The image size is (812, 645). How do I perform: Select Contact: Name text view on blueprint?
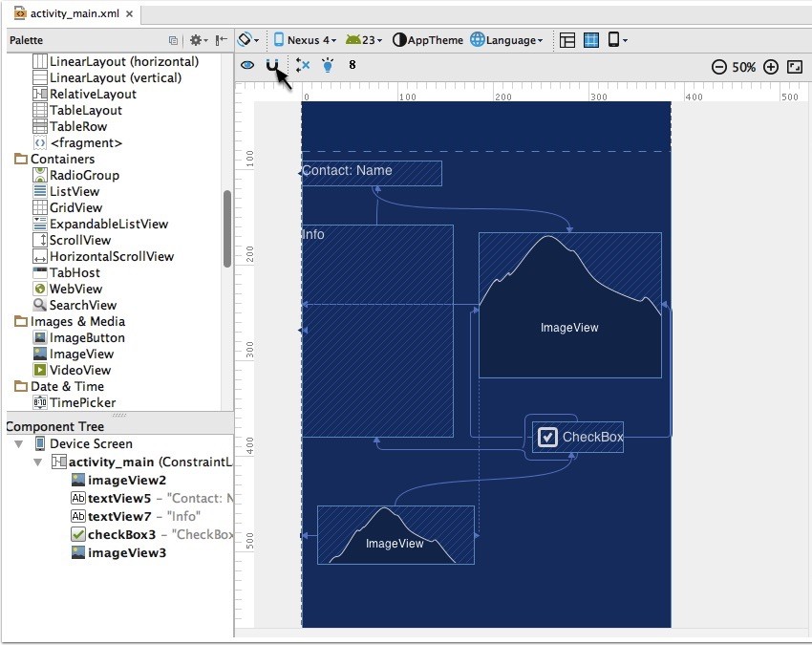click(x=372, y=173)
